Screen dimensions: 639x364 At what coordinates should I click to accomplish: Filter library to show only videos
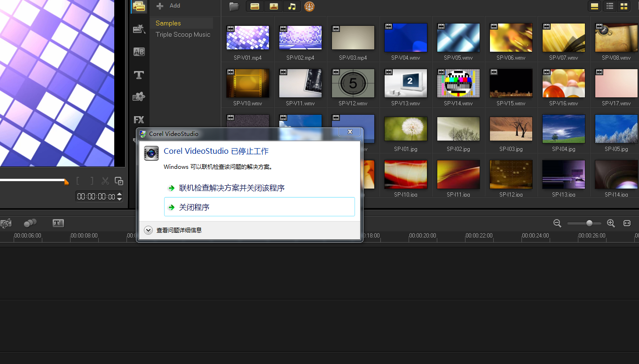pyautogui.click(x=254, y=6)
